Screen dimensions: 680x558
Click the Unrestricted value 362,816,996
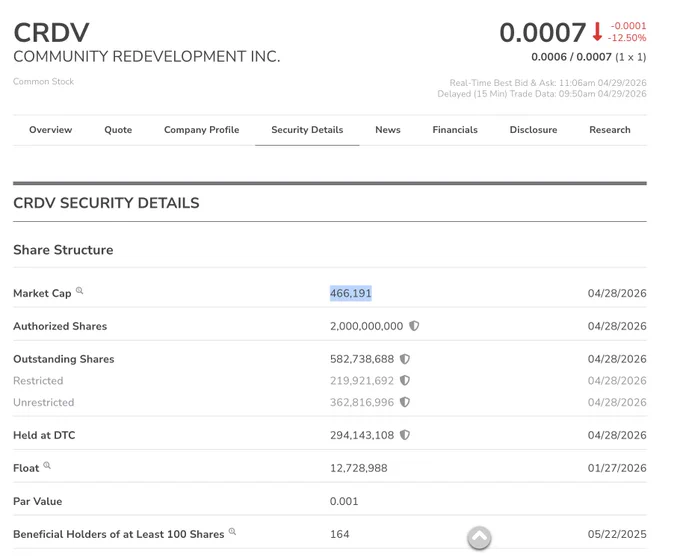(x=362, y=402)
